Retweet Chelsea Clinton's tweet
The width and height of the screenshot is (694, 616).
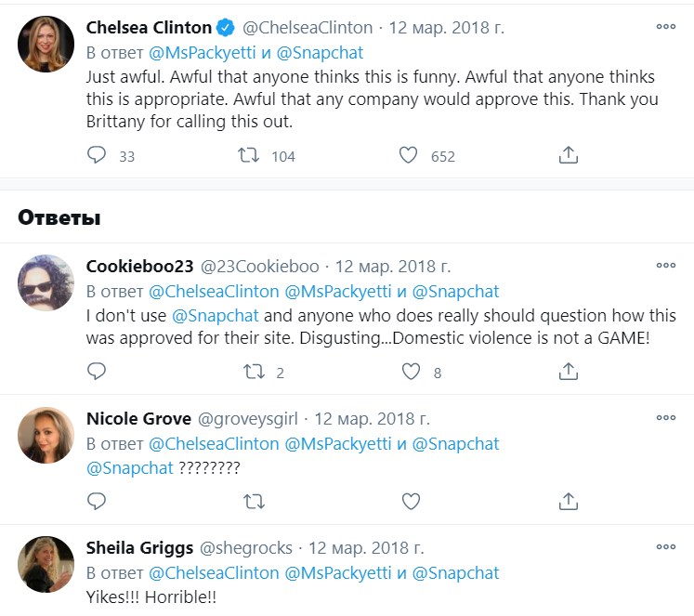(249, 156)
